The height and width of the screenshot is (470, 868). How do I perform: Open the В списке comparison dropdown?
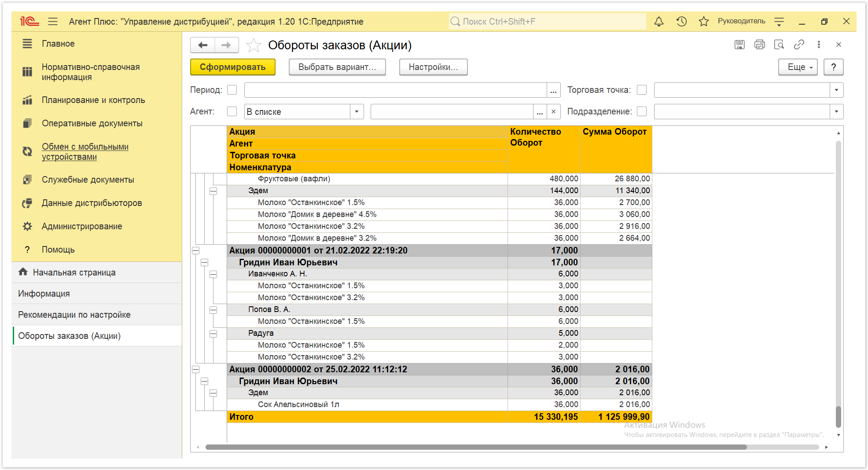357,111
